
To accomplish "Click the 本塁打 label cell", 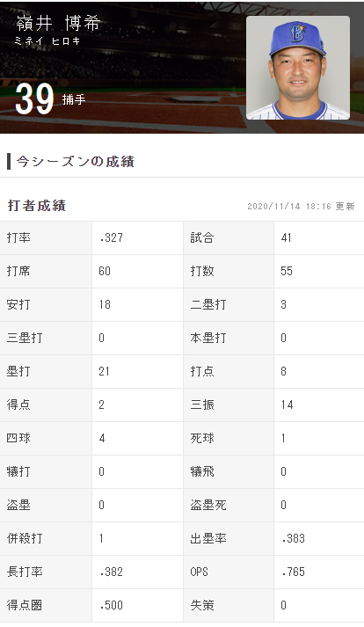I will [x=229, y=338].
